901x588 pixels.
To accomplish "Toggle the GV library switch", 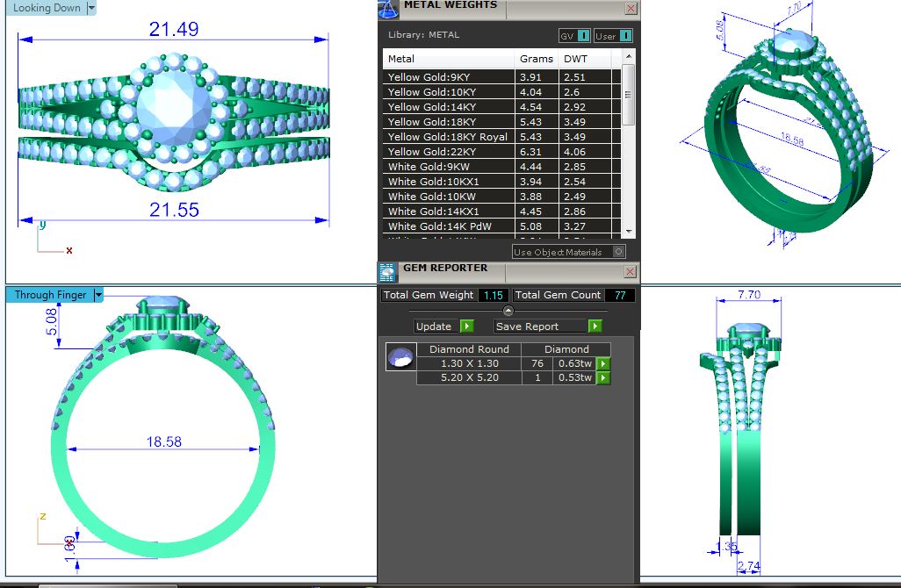I will coord(584,36).
